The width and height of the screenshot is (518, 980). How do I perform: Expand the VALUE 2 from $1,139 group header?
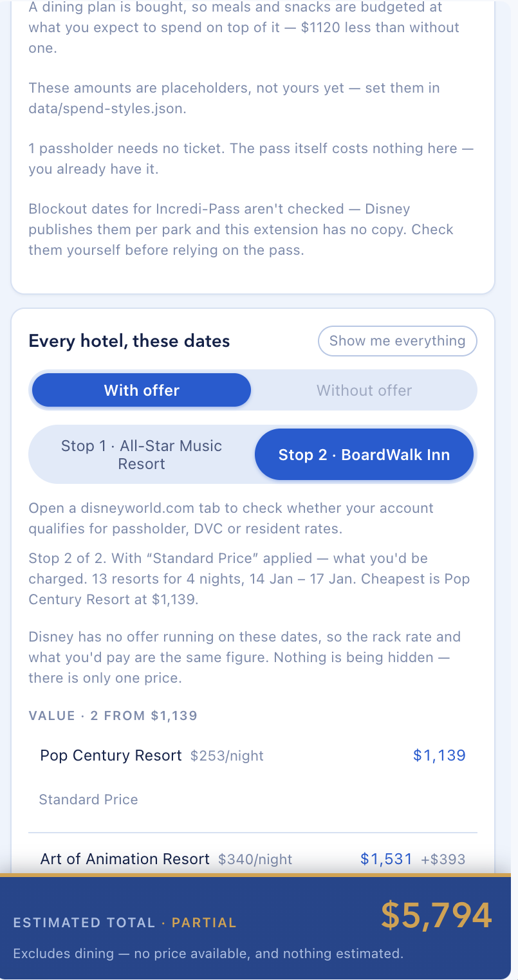113,716
